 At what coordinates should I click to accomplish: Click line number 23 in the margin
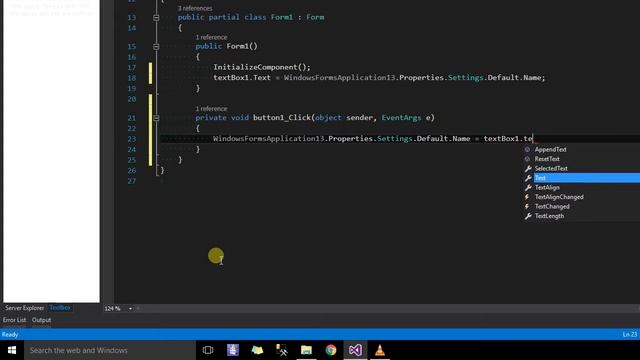click(x=131, y=139)
